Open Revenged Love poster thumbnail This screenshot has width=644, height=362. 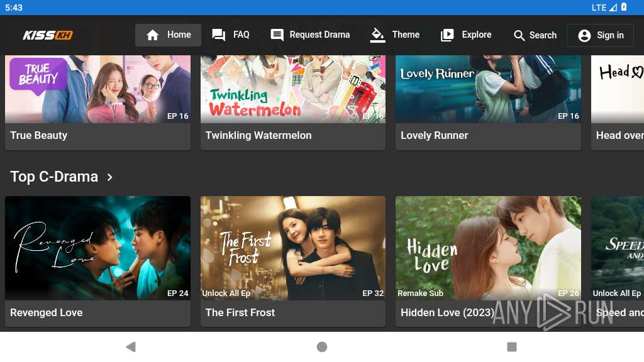(x=97, y=248)
